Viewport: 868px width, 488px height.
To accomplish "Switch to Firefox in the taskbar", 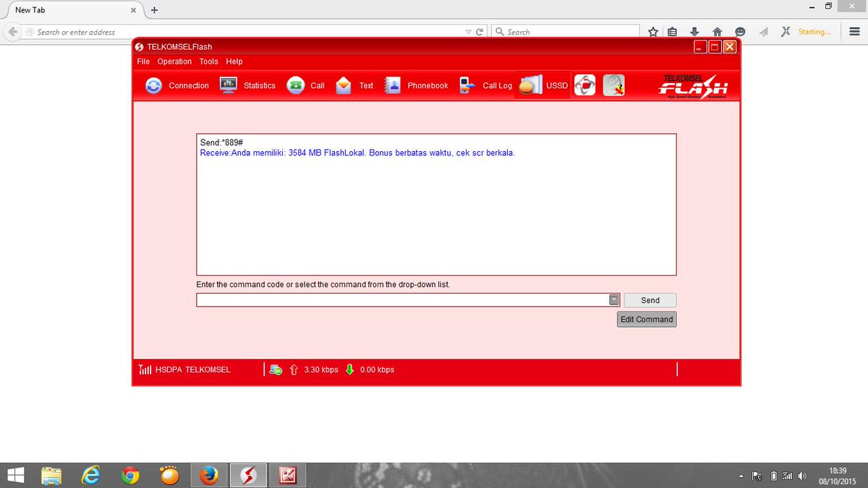I will click(209, 475).
